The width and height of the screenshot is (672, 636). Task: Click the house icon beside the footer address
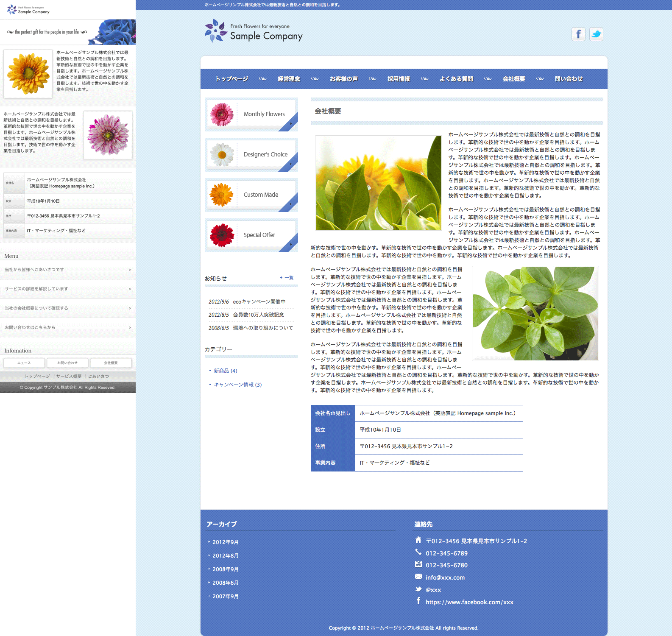click(x=418, y=540)
